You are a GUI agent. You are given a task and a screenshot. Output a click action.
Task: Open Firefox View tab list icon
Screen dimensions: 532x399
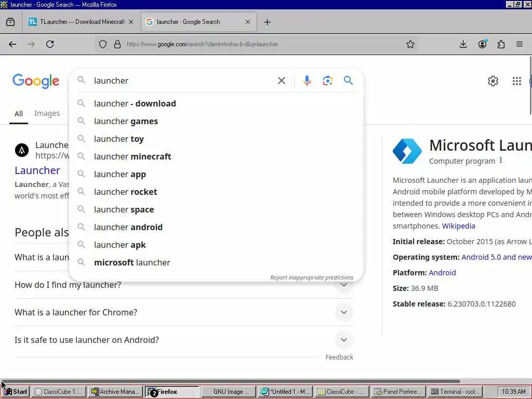click(x=10, y=22)
